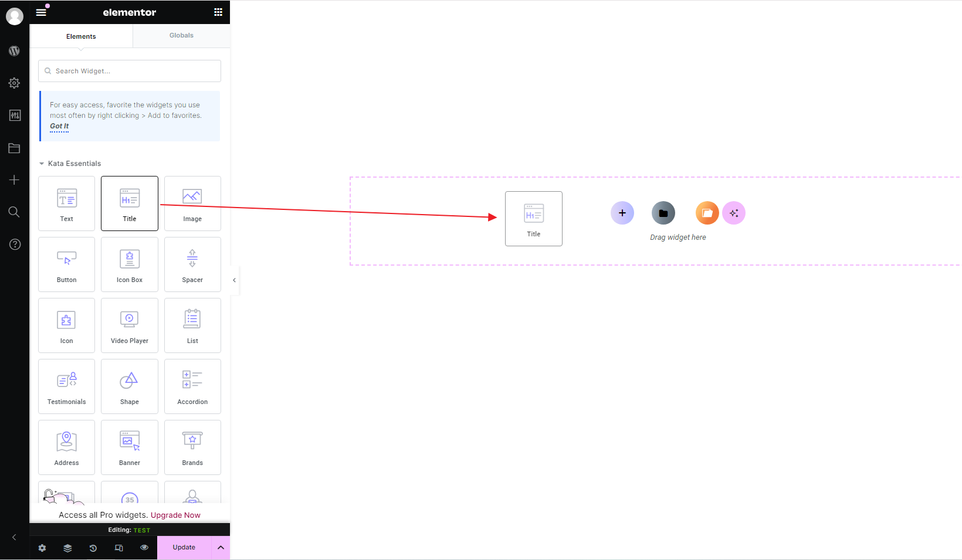Switch to the Globals tab
Viewport: 962px width, 560px height.
pyautogui.click(x=181, y=36)
